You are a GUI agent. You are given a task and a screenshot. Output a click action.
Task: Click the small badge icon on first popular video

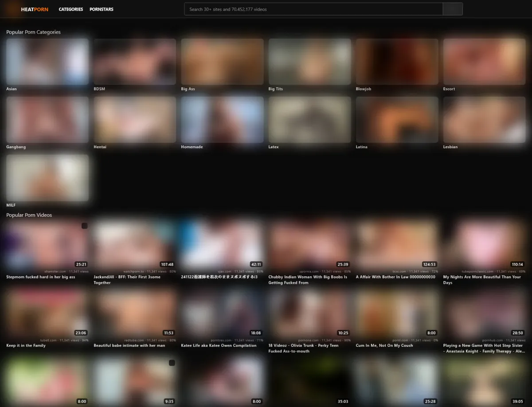click(x=84, y=226)
